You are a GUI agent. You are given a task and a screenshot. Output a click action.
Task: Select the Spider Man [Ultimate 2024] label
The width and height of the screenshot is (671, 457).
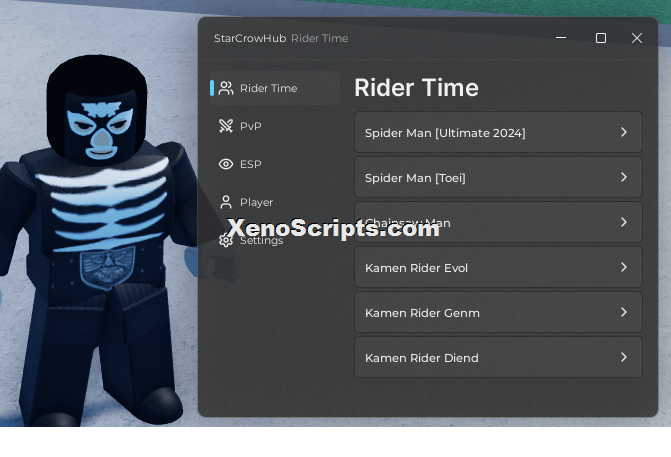(x=445, y=133)
